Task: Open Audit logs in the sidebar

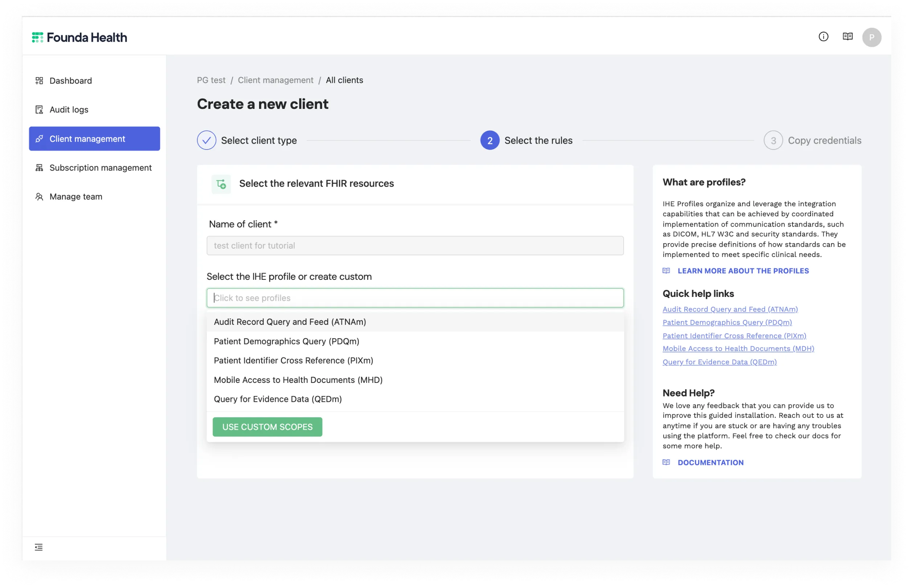Action: pyautogui.click(x=94, y=110)
